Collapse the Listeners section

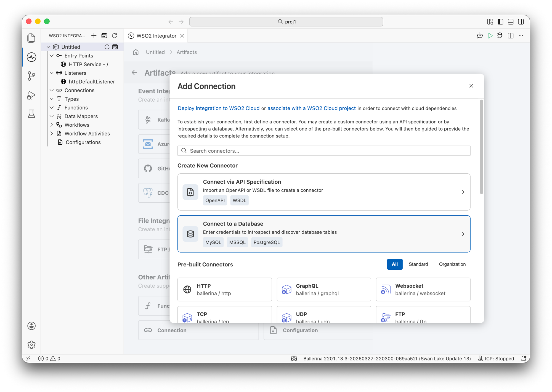click(x=52, y=73)
